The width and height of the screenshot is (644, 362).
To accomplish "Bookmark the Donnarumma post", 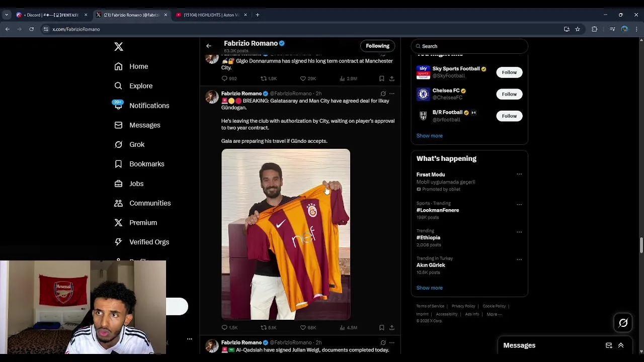I will pyautogui.click(x=382, y=78).
